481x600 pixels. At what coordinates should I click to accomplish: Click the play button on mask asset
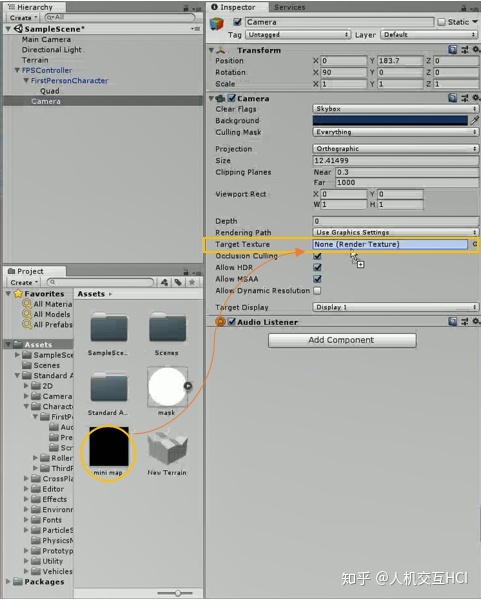click(188, 386)
